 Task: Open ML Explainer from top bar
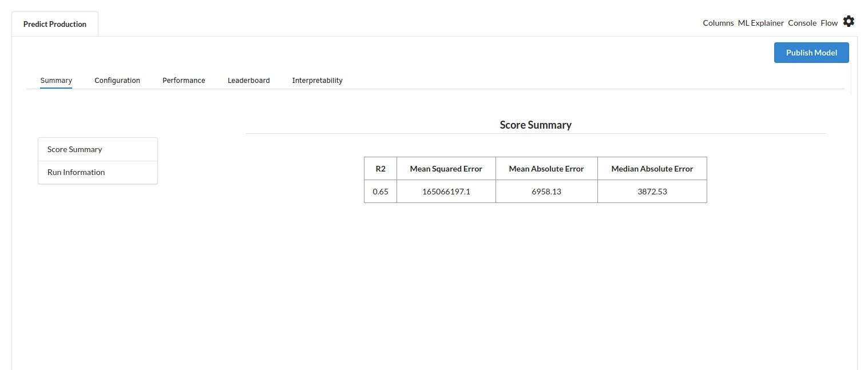pos(760,23)
